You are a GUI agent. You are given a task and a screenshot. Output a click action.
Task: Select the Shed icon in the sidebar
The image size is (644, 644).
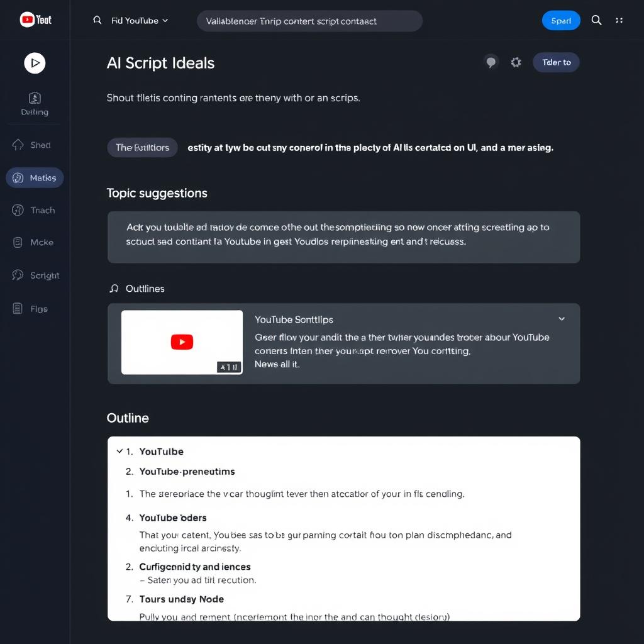tap(35, 145)
